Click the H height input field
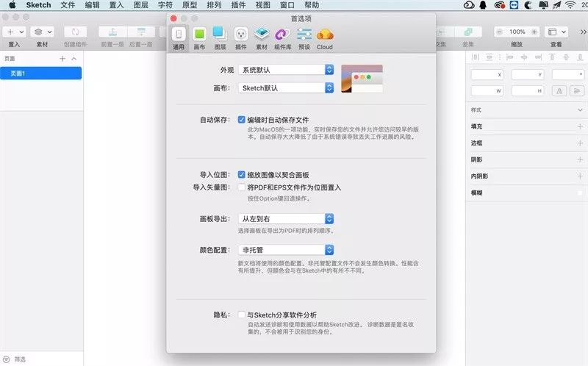 tap(527, 90)
